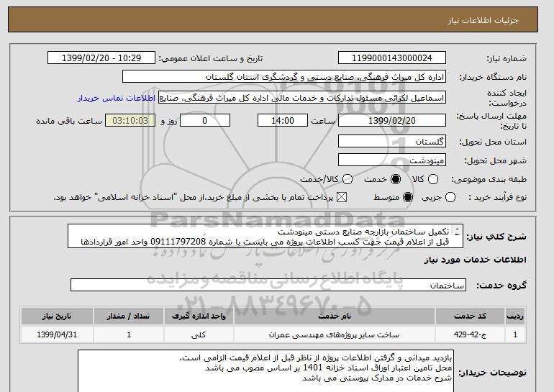Click the row number cell 1 in ردیف column
This screenshot has height=392, width=554.
(x=515, y=334)
